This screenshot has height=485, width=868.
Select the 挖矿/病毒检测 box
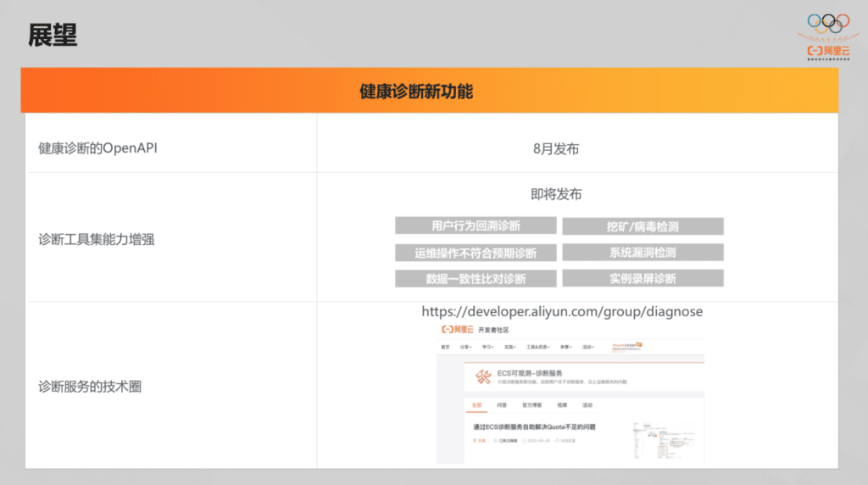(x=643, y=226)
